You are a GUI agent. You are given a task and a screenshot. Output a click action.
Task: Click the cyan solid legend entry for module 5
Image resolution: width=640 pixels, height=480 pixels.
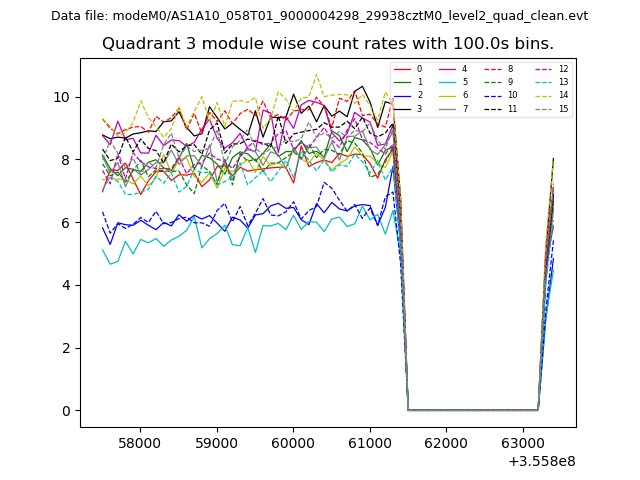(x=449, y=82)
